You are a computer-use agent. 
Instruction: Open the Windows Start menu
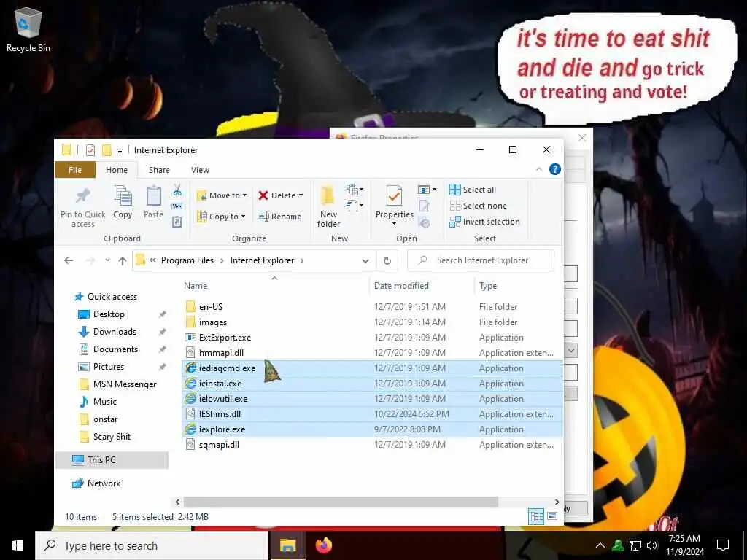(18, 545)
